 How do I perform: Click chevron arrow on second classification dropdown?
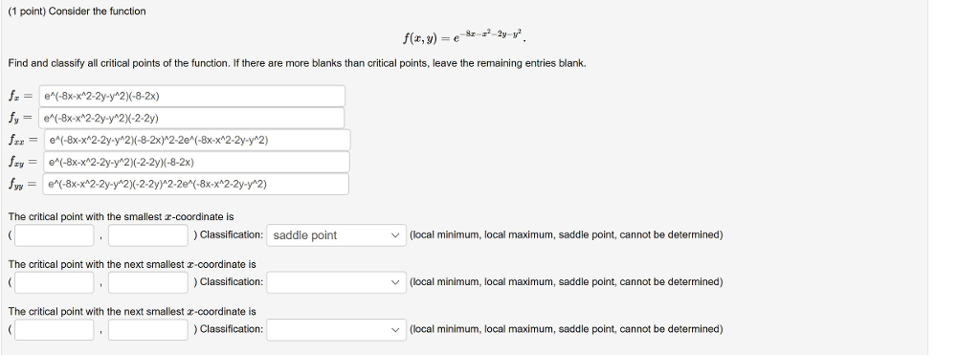tap(395, 282)
